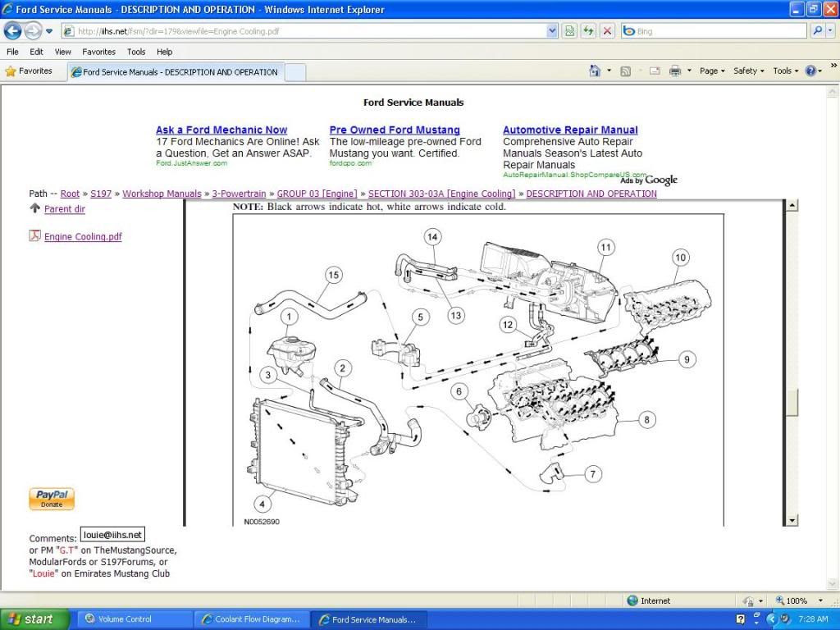The width and height of the screenshot is (840, 630).
Task: Expand the address bar URL dropdown
Action: point(552,31)
